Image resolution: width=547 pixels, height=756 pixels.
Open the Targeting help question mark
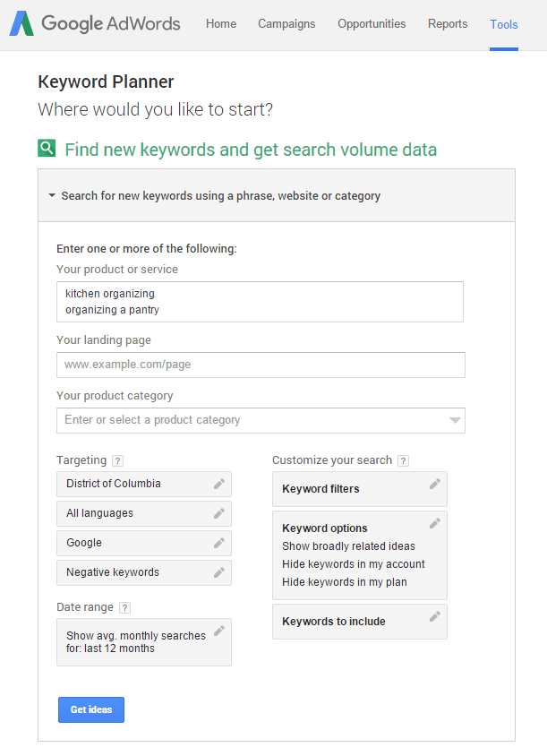coord(117,460)
